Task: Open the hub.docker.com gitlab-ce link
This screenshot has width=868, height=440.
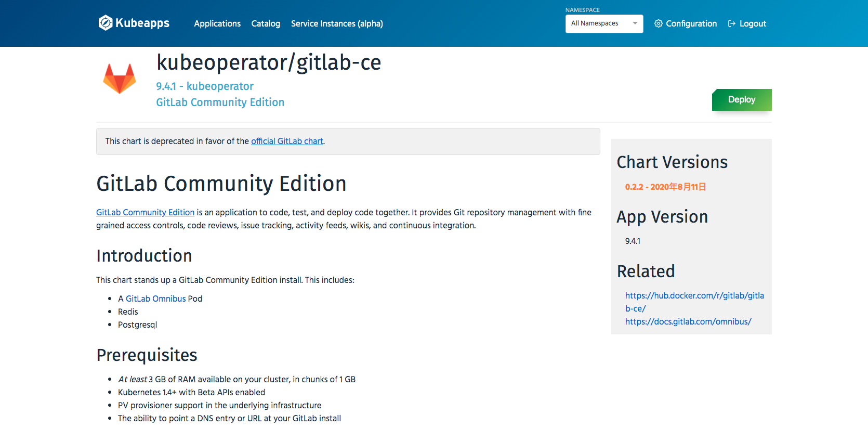Action: pos(694,302)
